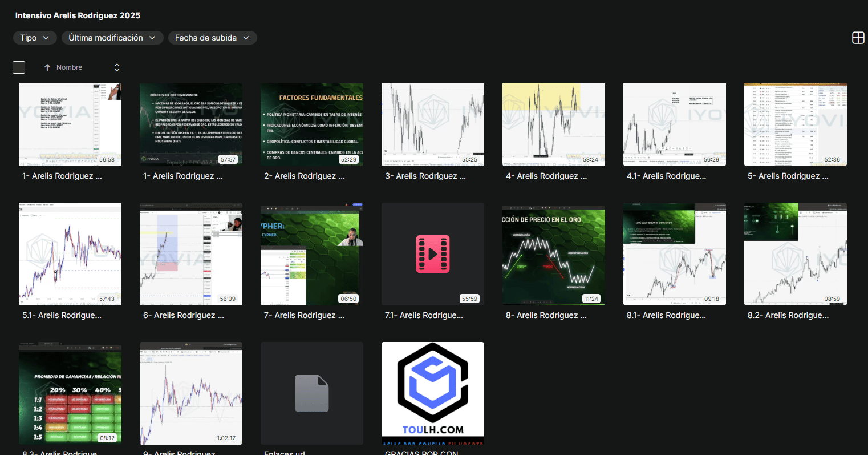
Task: Open the 58:24 video with yellow highlight
Action: point(553,124)
